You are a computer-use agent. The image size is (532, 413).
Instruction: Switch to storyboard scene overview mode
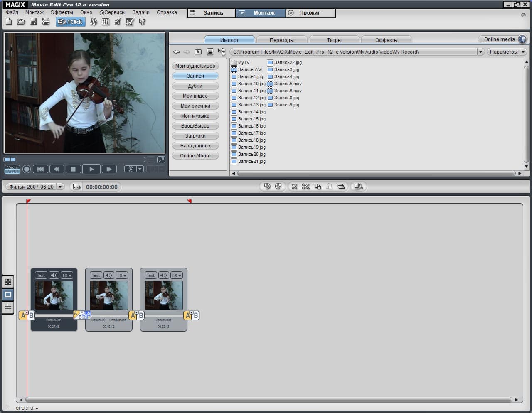coord(8,282)
